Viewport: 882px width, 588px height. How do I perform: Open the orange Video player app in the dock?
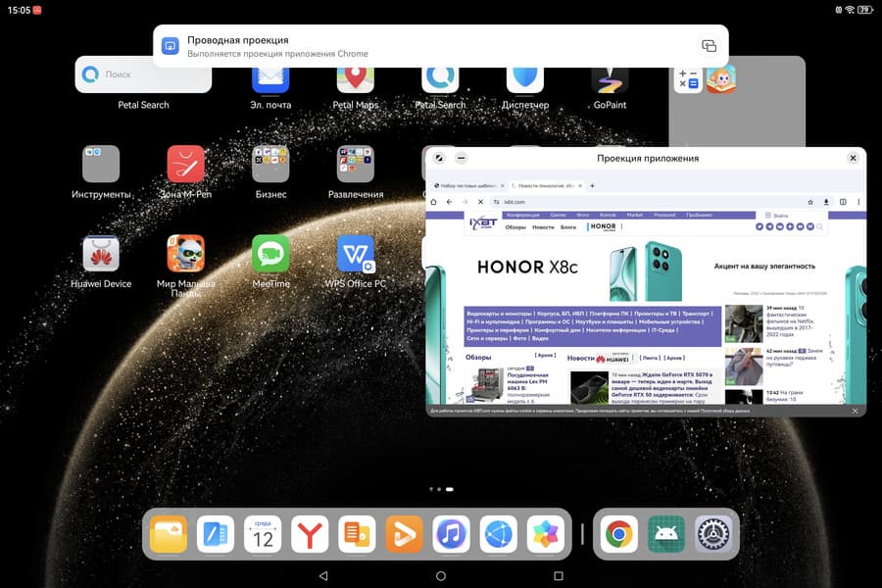click(x=404, y=534)
